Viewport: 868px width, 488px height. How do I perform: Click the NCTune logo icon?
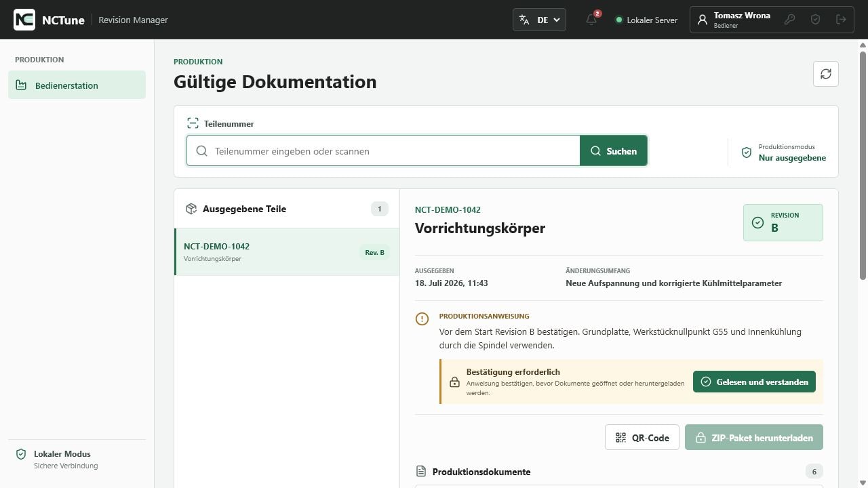(x=24, y=20)
